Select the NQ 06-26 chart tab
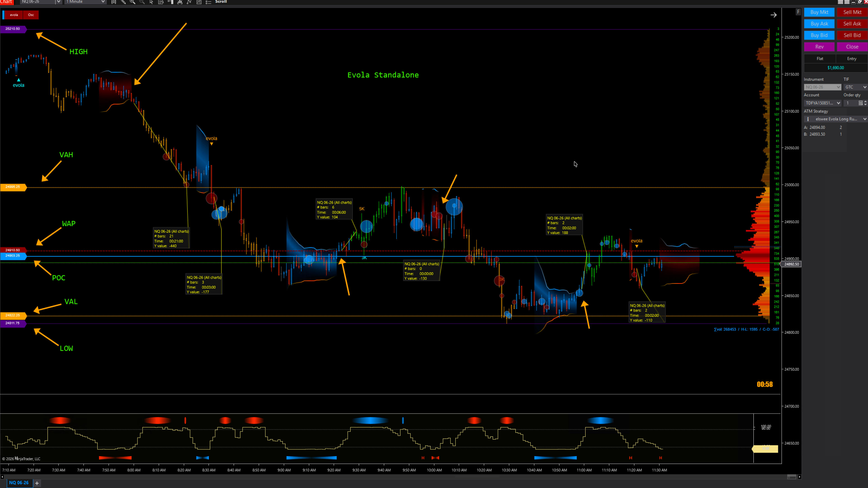Image resolution: width=868 pixels, height=488 pixels. (x=19, y=483)
